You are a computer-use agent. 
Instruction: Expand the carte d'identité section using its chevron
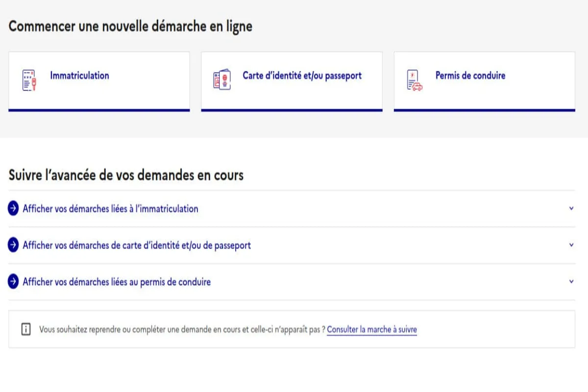pyautogui.click(x=570, y=245)
